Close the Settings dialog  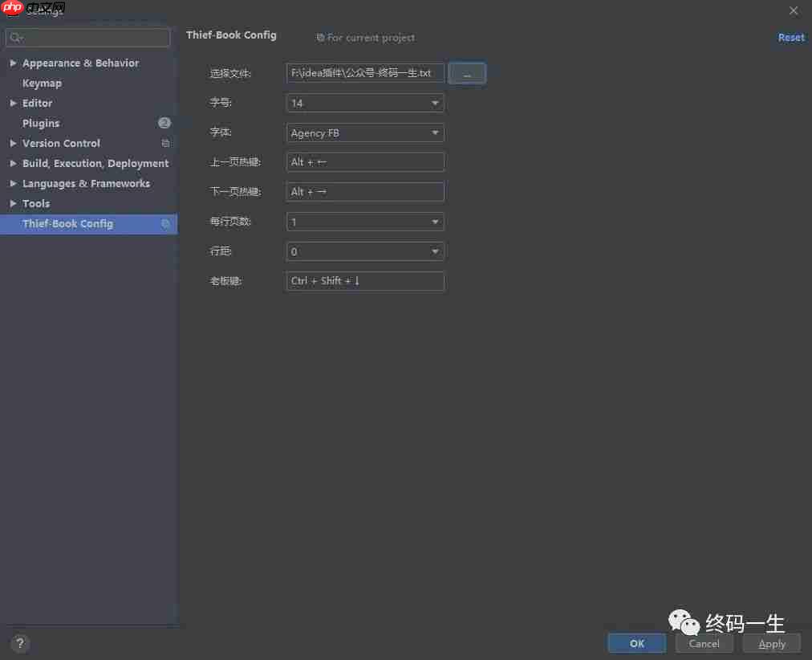pos(794,10)
